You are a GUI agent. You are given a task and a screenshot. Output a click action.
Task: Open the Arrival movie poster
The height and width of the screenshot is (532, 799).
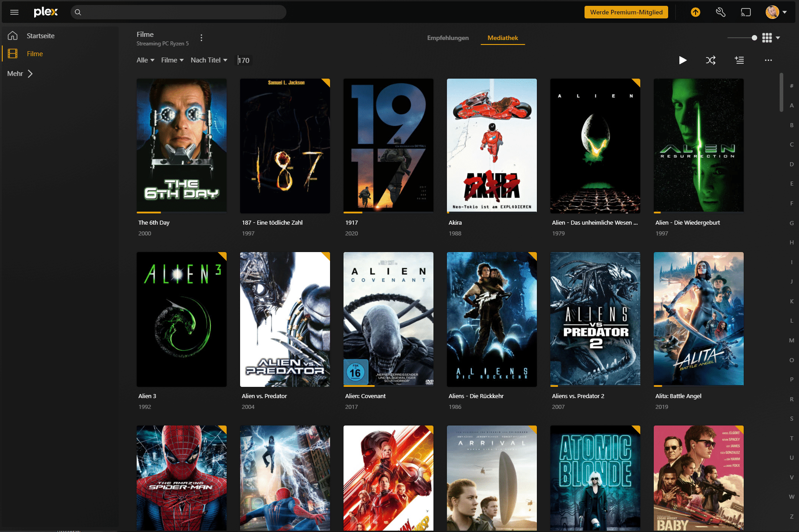pyautogui.click(x=492, y=478)
